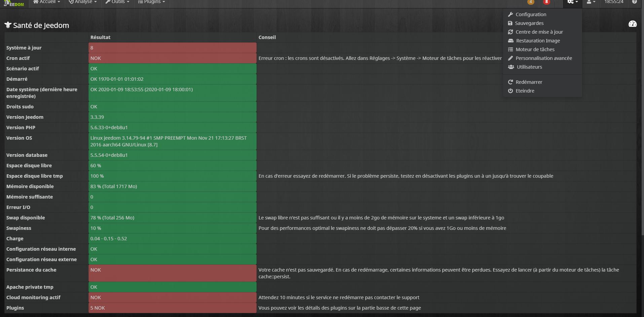The width and height of the screenshot is (644, 317).
Task: Click the Version Jeedom value 3.3.39
Action: click(173, 117)
